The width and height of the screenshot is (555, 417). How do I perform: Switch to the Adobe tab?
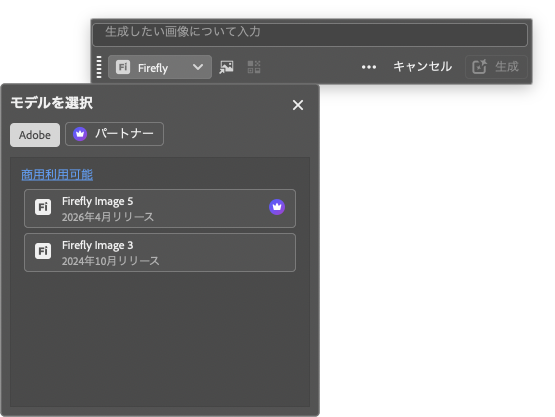[35, 135]
